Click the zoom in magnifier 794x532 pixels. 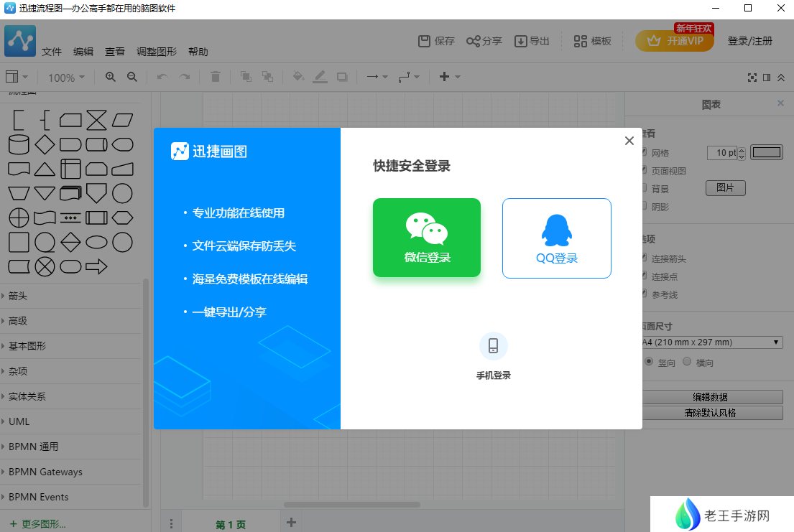(111, 77)
